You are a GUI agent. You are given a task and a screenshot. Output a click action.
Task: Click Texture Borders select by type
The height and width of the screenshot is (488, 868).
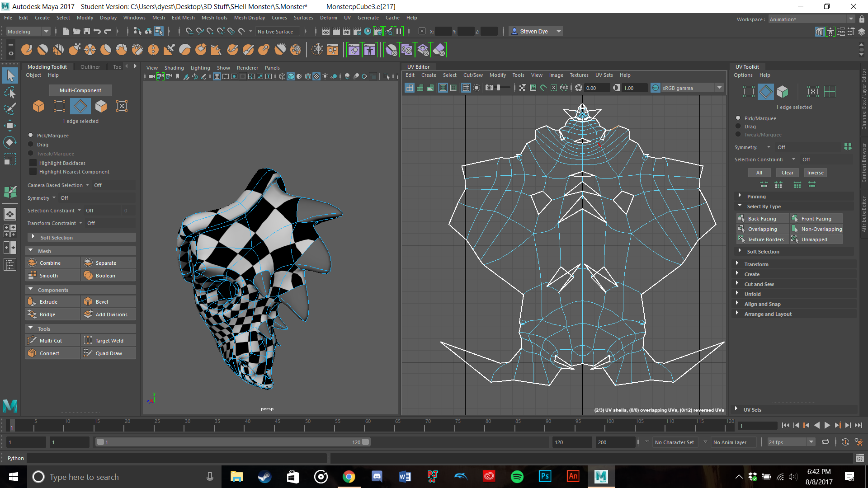(762, 239)
